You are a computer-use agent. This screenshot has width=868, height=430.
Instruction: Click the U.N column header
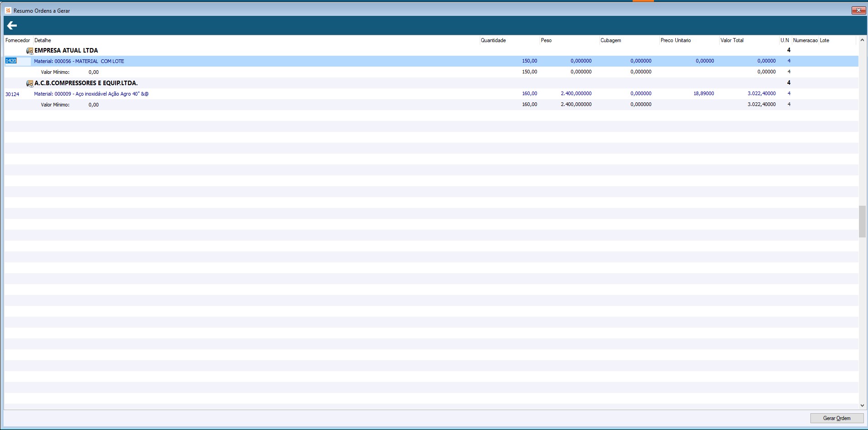click(785, 40)
